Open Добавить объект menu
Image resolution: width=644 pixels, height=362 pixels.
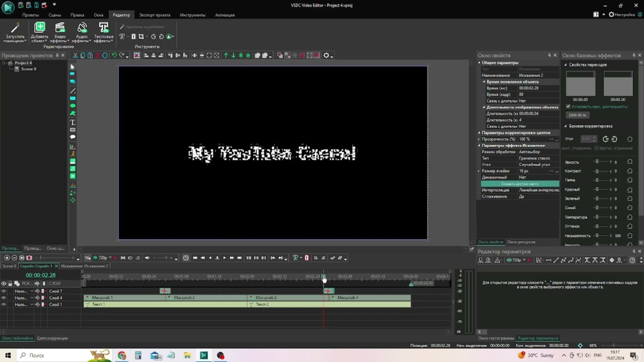point(39,33)
